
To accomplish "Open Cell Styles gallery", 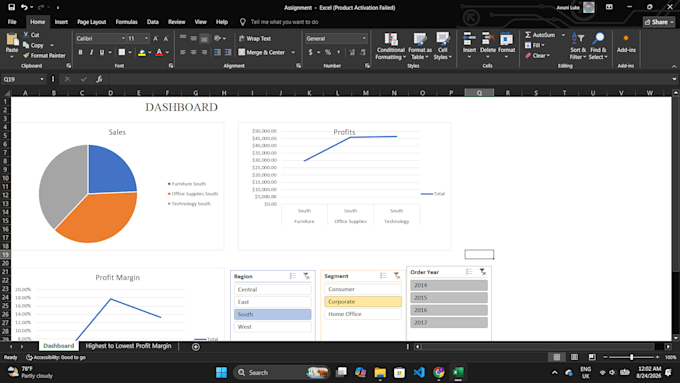I will coord(442,46).
